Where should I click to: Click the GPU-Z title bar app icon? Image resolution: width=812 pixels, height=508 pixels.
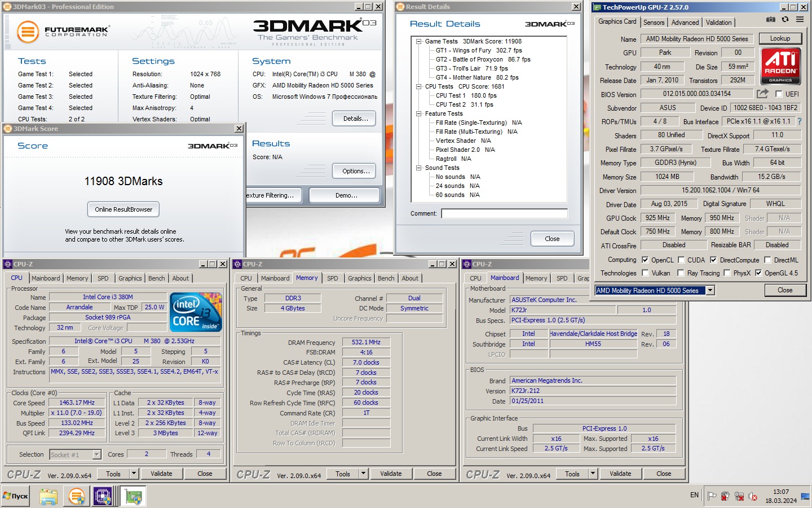click(x=597, y=7)
